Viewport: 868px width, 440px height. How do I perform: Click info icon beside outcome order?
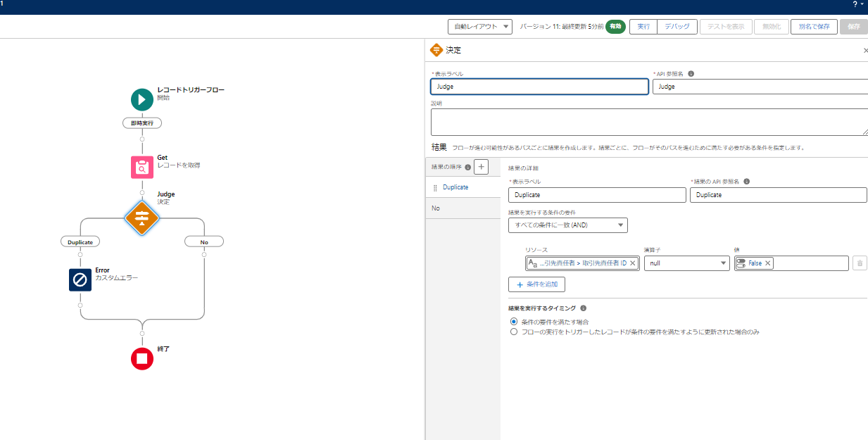tap(467, 168)
